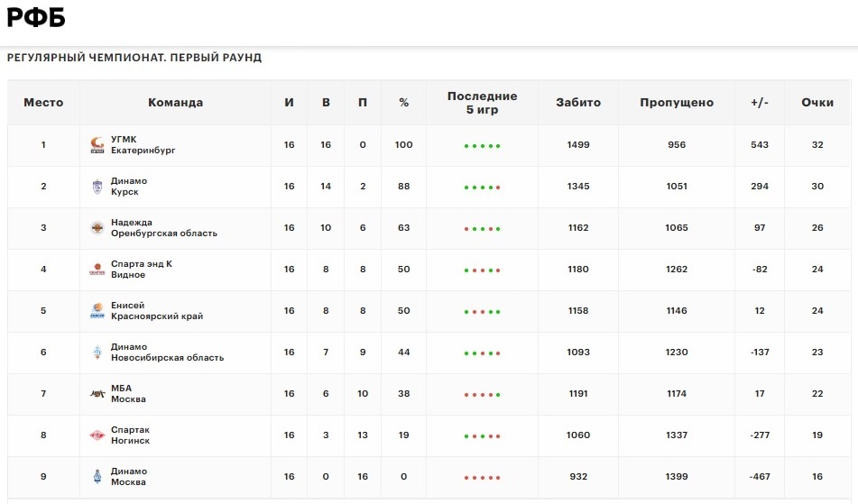Click last five games dots for Надежда
This screenshot has width=858, height=504.
click(482, 229)
